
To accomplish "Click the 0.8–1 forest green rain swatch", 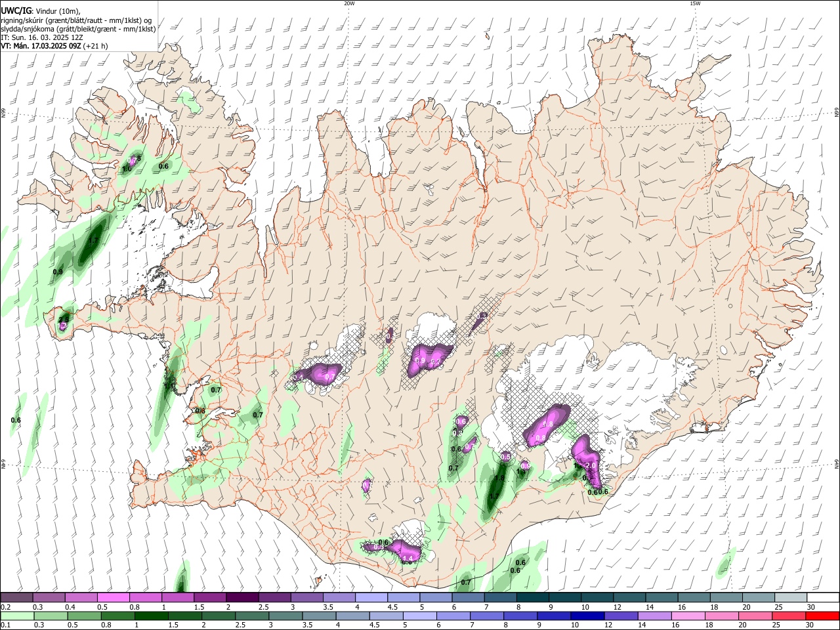I will pos(117,616).
